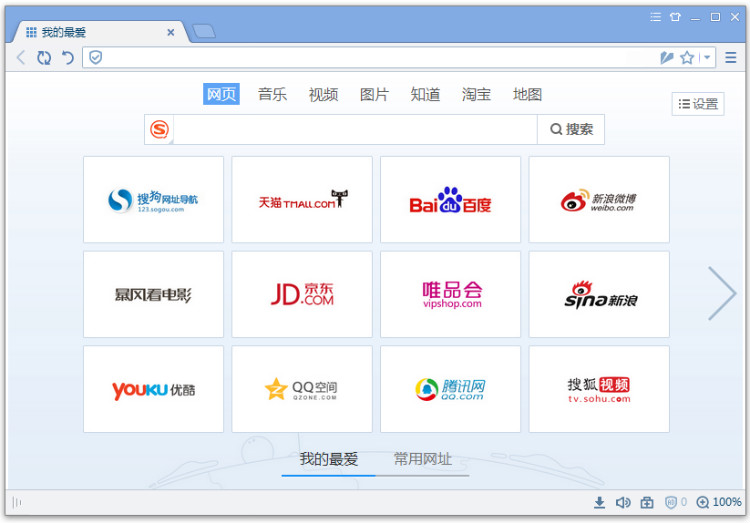
Task: Select the 网页 search category
Action: 221,94
